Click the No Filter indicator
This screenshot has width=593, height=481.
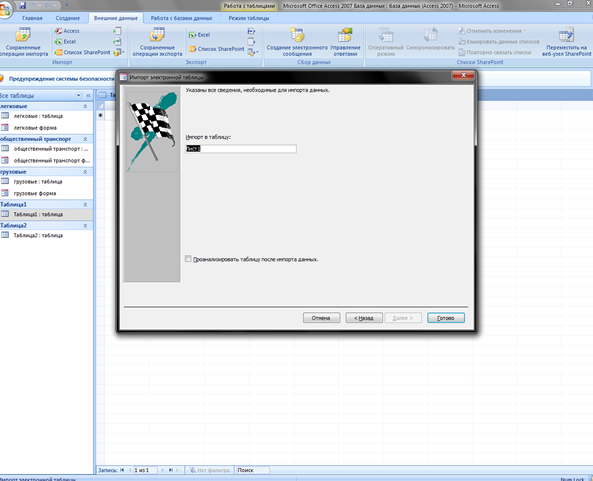coord(210,470)
